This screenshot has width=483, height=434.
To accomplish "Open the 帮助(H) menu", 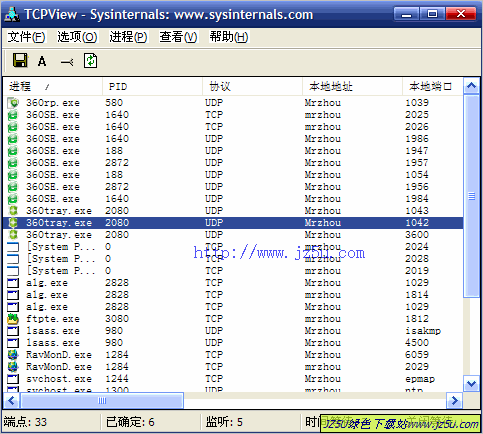I will click(x=229, y=37).
